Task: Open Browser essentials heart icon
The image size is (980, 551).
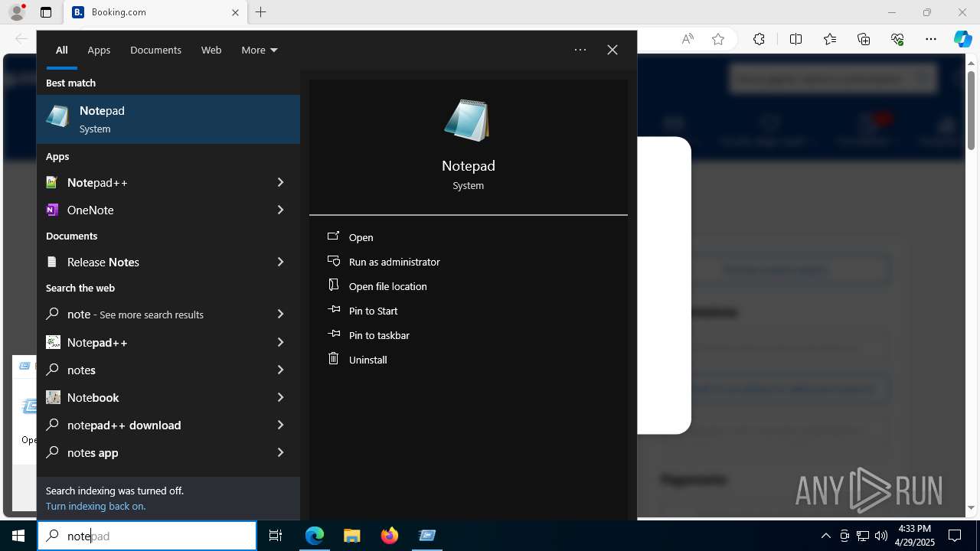Action: pos(897,39)
